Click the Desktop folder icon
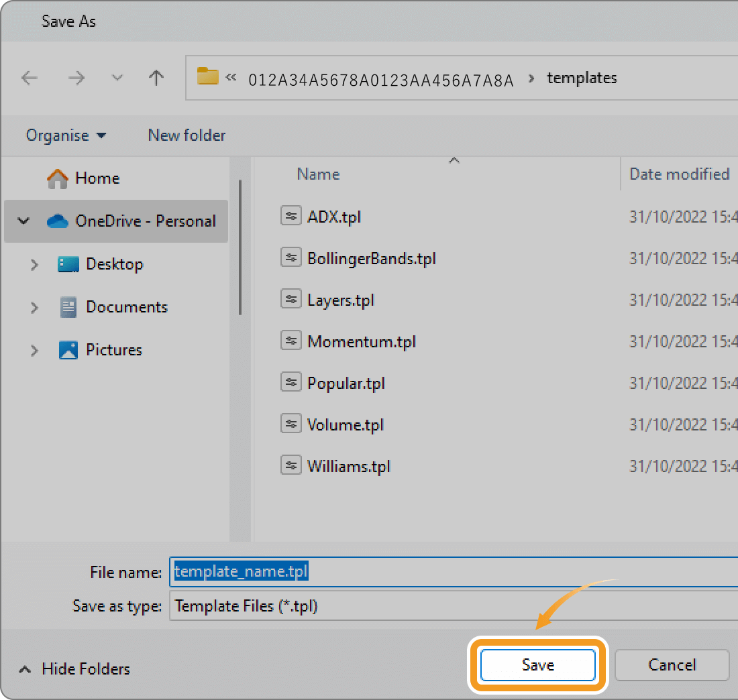This screenshot has width=738, height=700. pos(68,264)
